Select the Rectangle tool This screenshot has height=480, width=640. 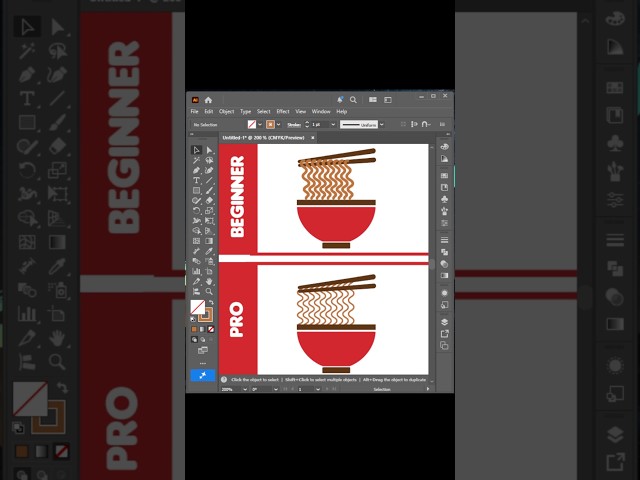pos(196,190)
